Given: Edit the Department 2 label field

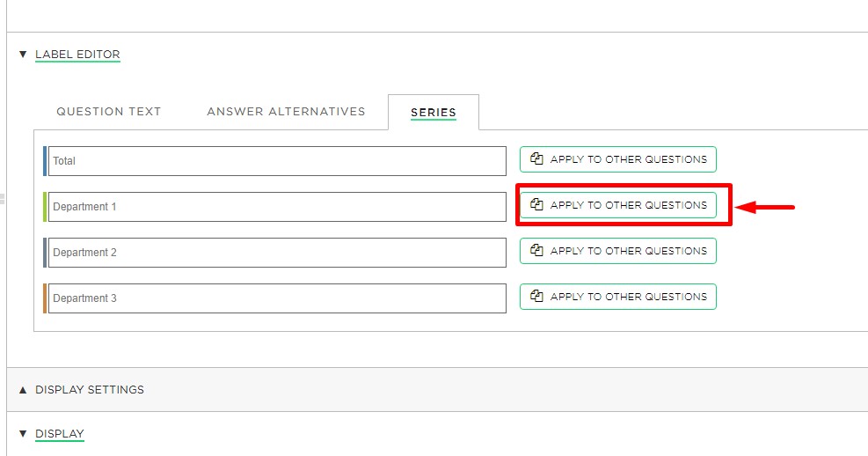Looking at the screenshot, I should [277, 253].
